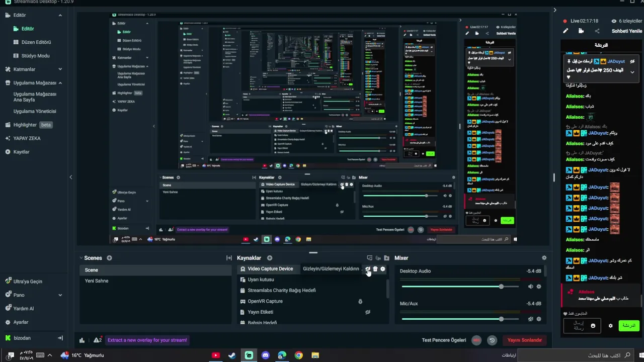Collapse left sidebar with arrow handle
The image size is (644, 362).
[x=71, y=177]
